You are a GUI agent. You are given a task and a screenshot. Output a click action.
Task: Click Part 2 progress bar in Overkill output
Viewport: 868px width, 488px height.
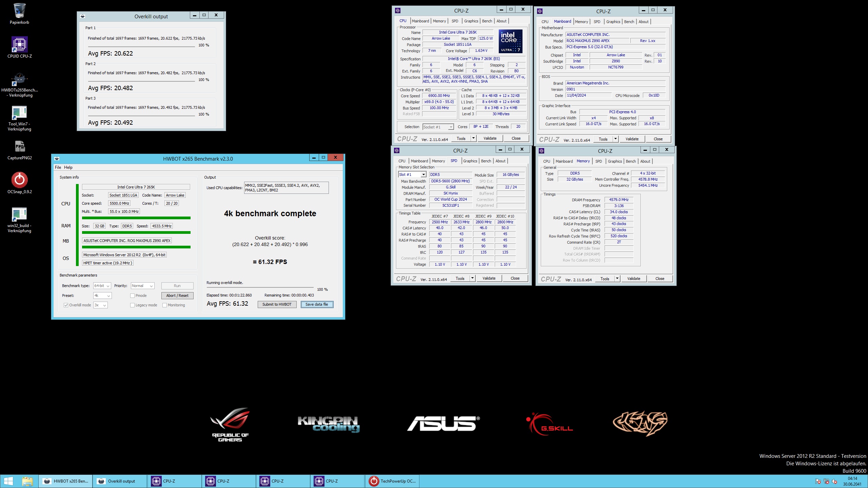coord(141,81)
